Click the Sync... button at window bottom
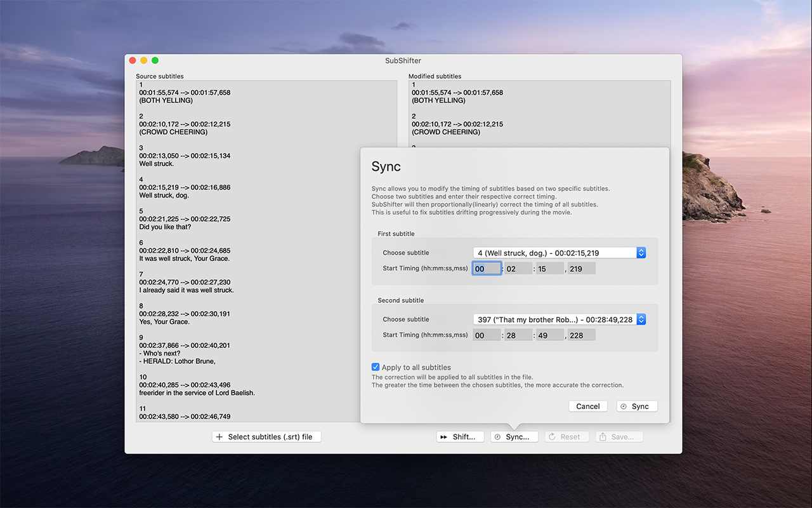Viewport: 812px width, 508px height. tap(514, 437)
